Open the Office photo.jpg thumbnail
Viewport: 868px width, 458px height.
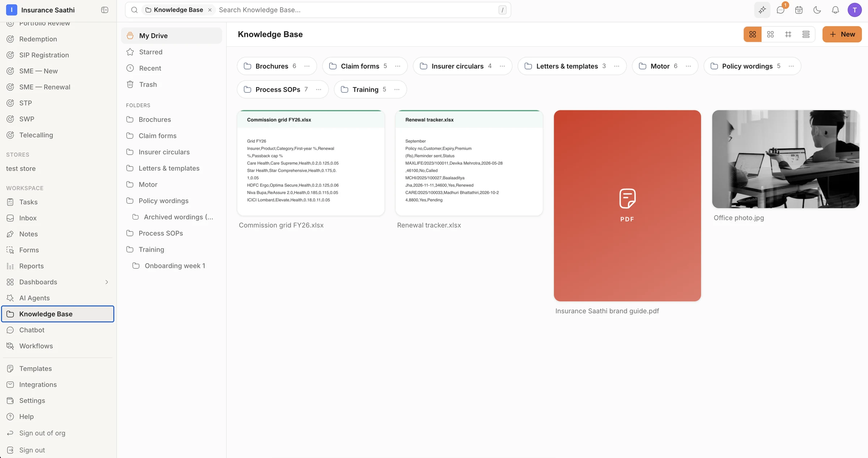786,159
